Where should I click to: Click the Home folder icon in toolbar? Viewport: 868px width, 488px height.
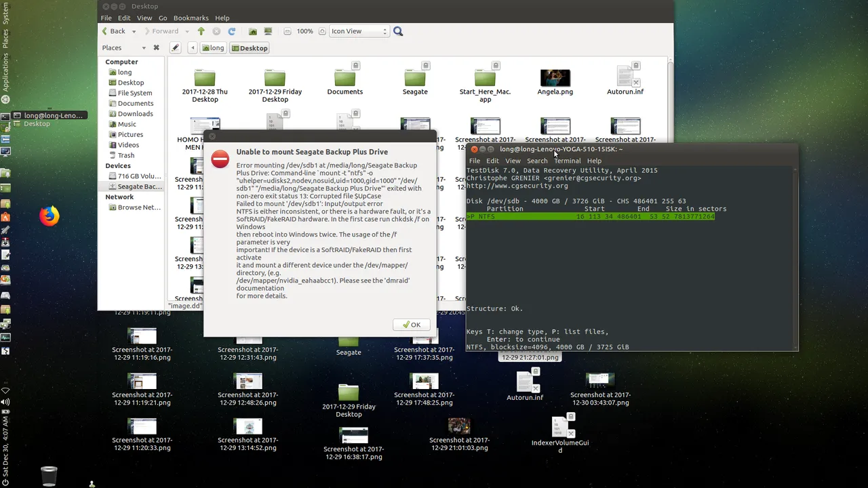253,31
